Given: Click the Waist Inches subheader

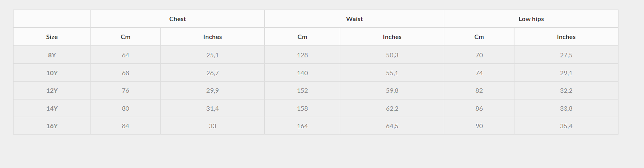Looking at the screenshot, I should (392, 37).
